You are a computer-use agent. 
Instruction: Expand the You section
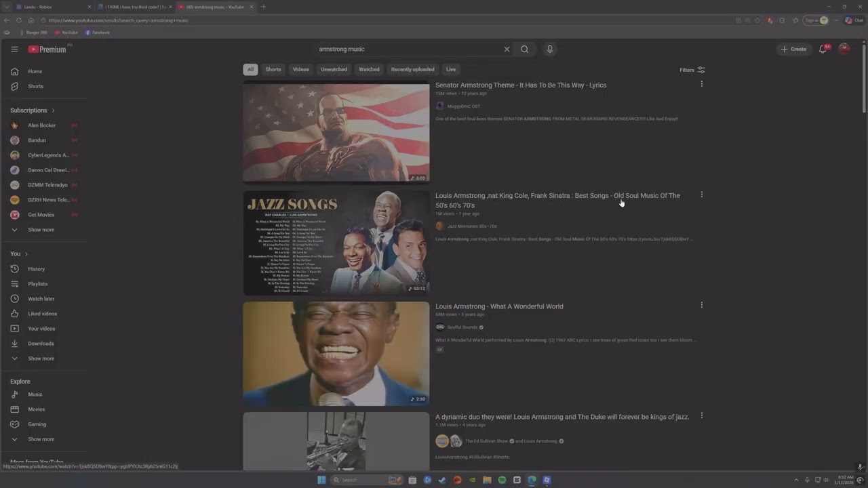[x=19, y=253]
